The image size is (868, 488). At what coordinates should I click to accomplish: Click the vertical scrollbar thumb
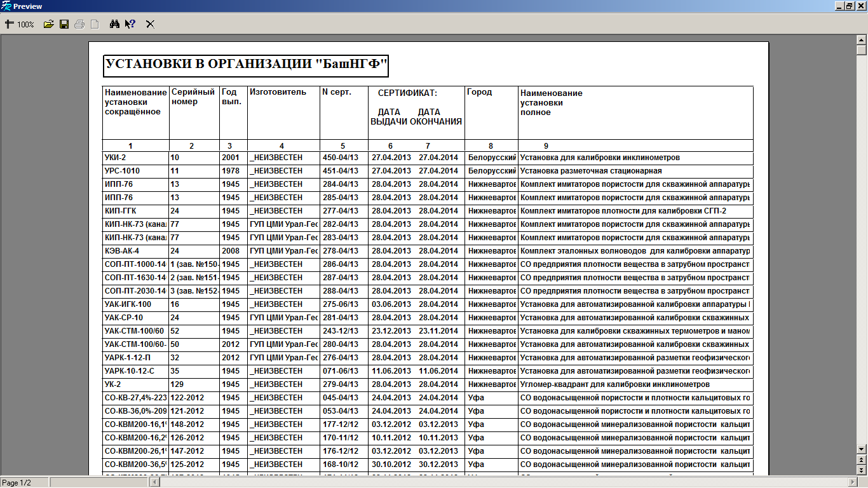862,50
